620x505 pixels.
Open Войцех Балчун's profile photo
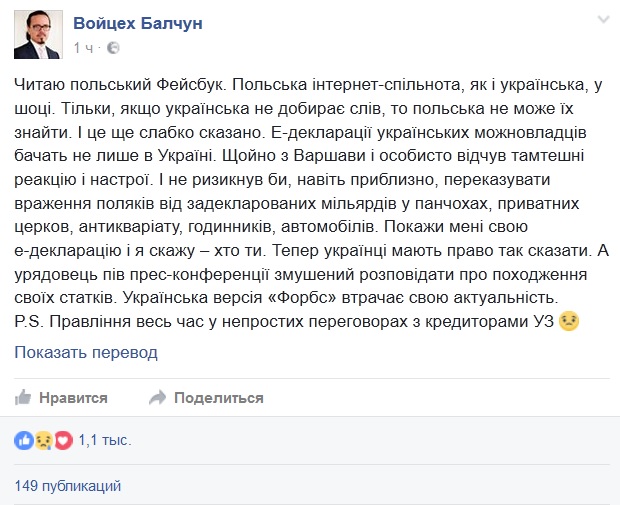point(38,34)
